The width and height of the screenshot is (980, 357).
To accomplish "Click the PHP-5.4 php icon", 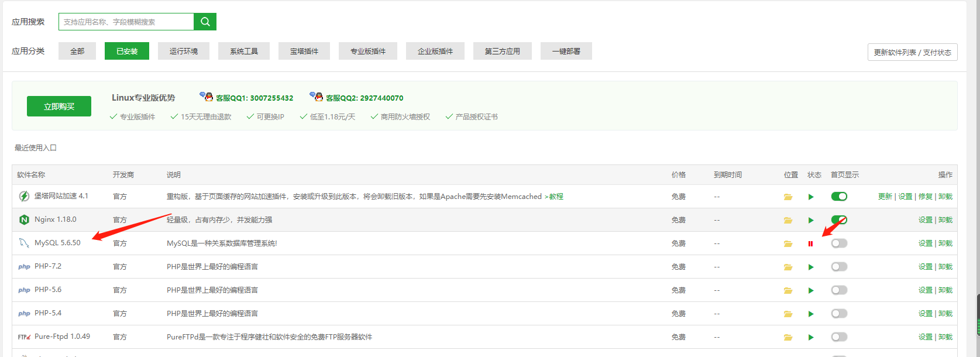I will [x=24, y=314].
